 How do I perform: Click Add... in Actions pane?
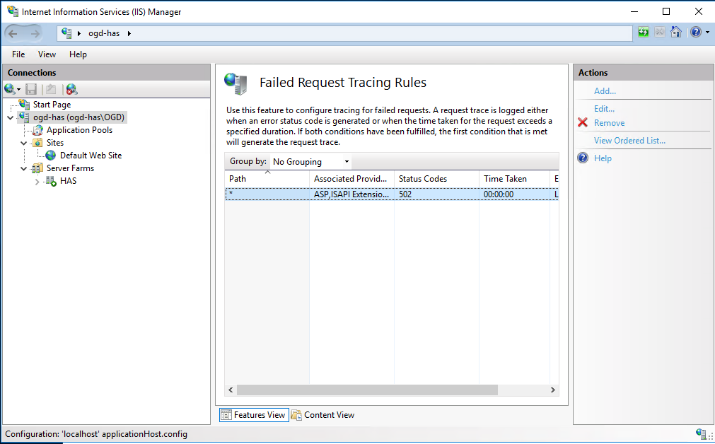click(x=605, y=91)
